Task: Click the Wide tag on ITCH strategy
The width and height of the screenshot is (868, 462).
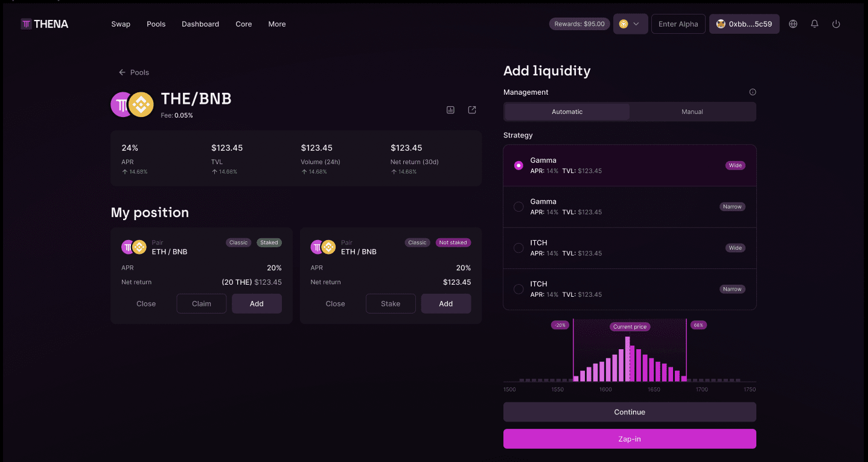Action: (735, 248)
